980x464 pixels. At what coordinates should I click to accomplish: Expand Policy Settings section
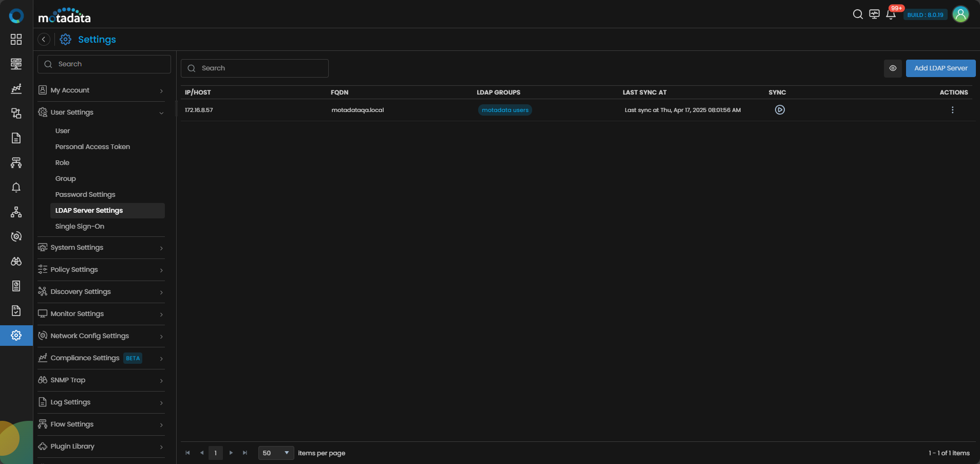coord(101,270)
